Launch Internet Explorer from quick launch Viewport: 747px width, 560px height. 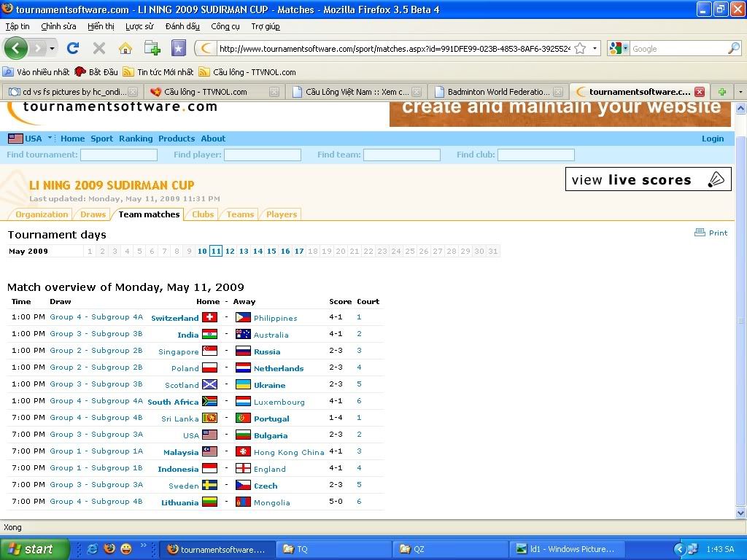tap(93, 549)
